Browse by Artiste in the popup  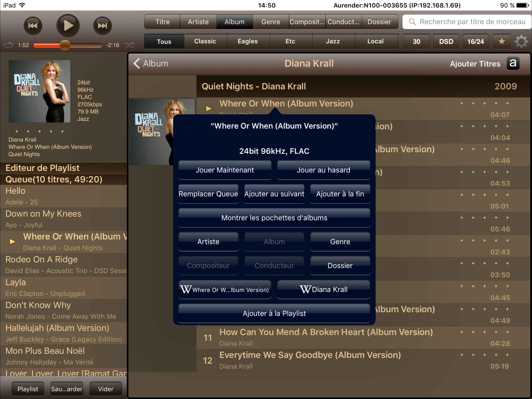208,241
